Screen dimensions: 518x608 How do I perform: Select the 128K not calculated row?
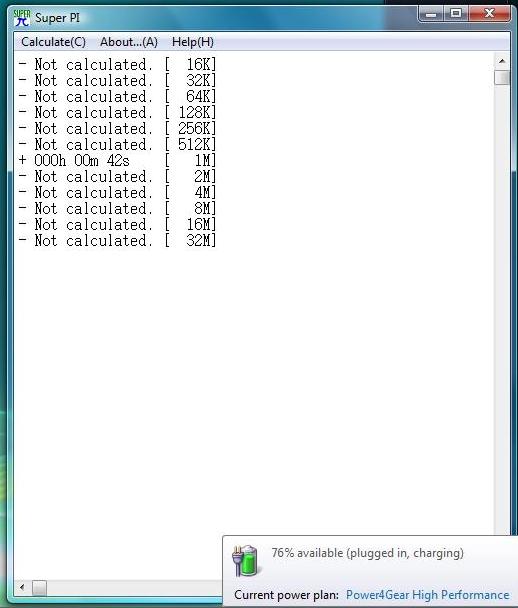coord(117,112)
